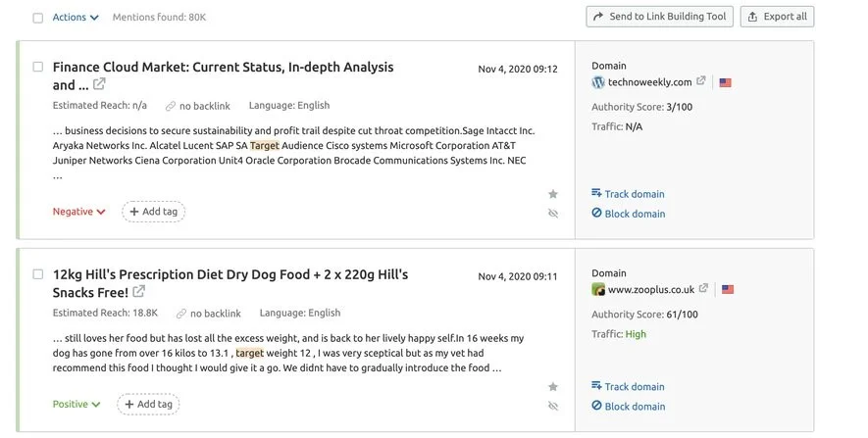
Task: Click the Export all upload icon
Action: point(752,17)
